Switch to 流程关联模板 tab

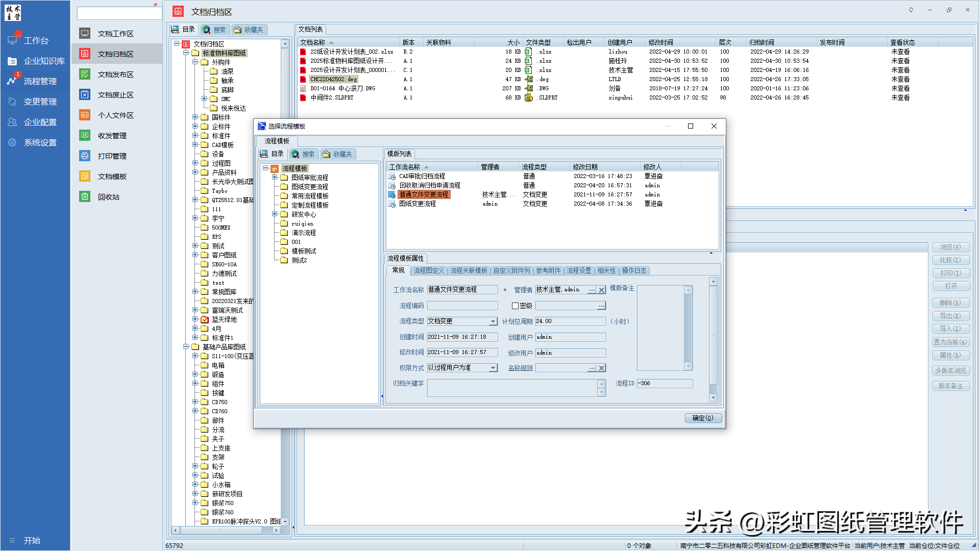[469, 270]
